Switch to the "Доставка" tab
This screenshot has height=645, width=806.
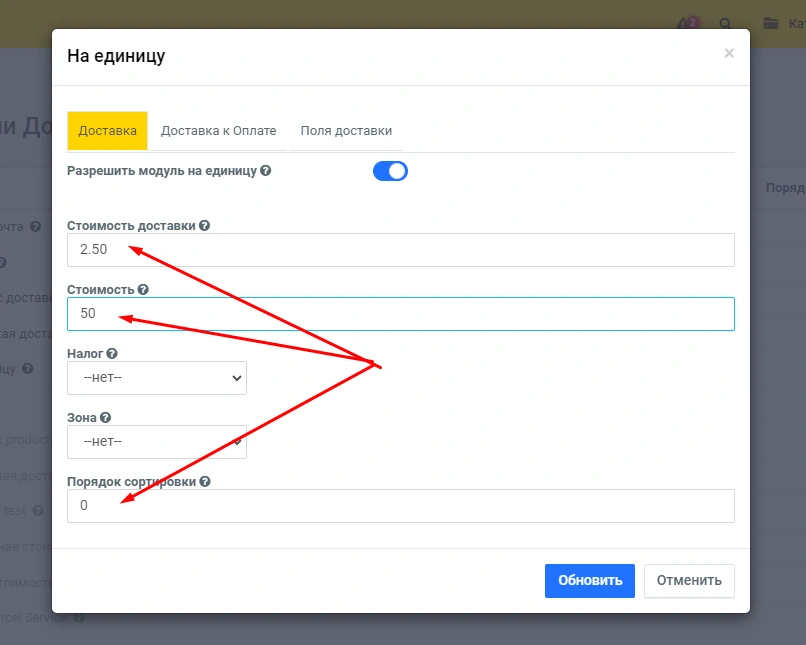tap(107, 131)
